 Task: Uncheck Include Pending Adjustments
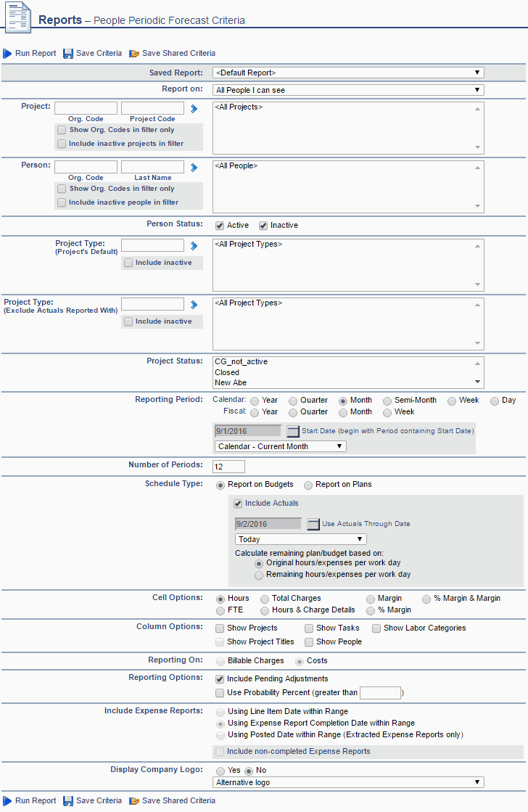pos(220,679)
